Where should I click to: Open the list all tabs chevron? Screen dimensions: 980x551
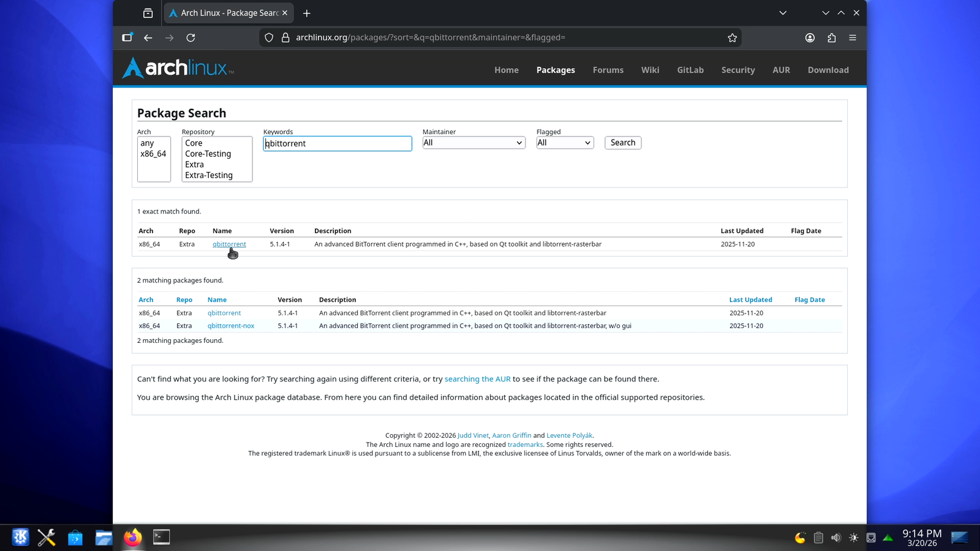[783, 13]
